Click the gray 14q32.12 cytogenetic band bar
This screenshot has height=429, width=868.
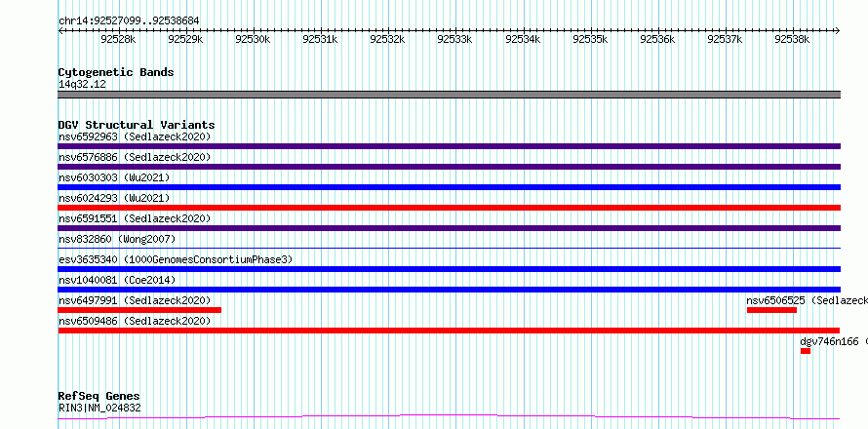coord(449,95)
